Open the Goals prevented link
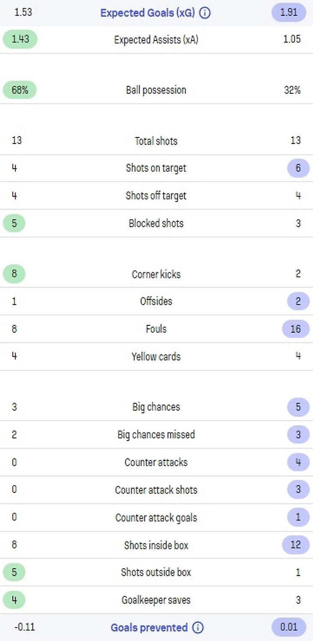This screenshot has height=644, width=313. tap(149, 628)
